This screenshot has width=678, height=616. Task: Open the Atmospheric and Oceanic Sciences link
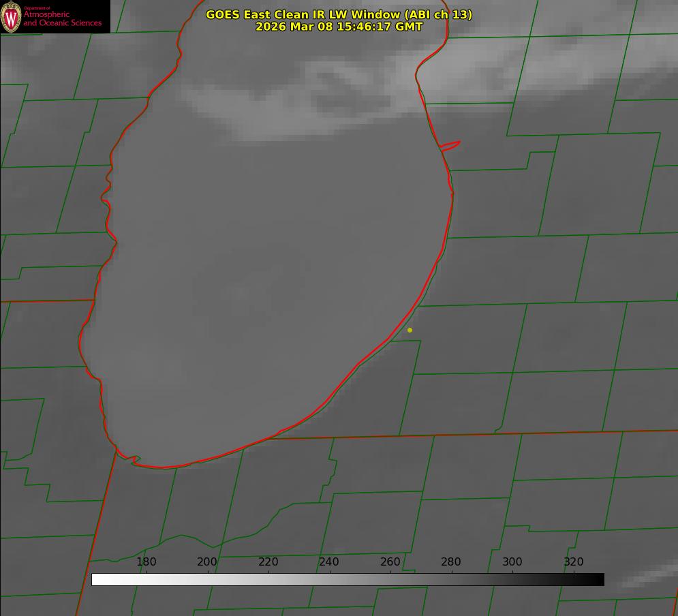[x=62, y=18]
